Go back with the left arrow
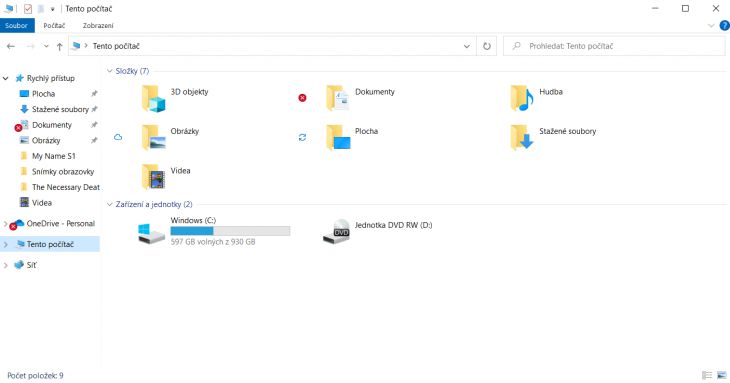This screenshot has width=730, height=383. (x=11, y=46)
